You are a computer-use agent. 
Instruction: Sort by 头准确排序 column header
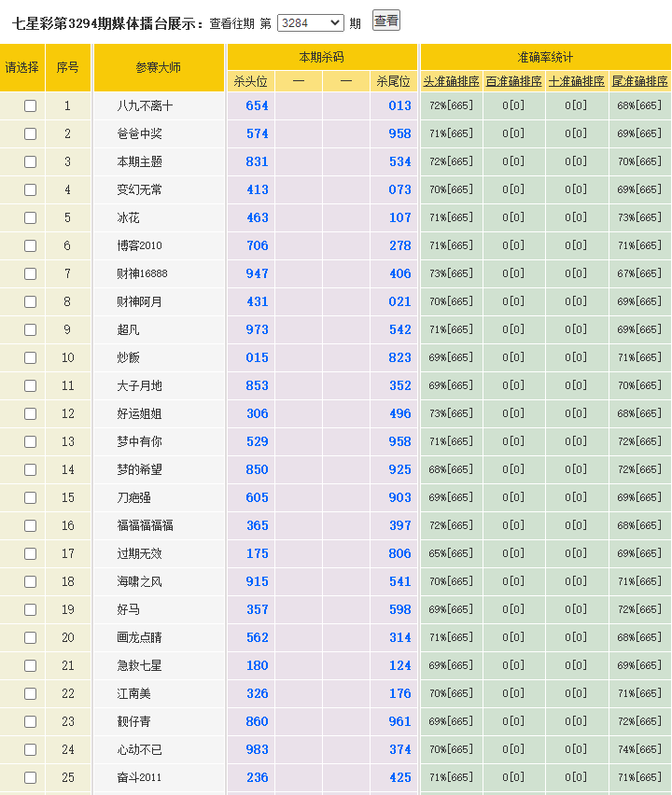(451, 82)
